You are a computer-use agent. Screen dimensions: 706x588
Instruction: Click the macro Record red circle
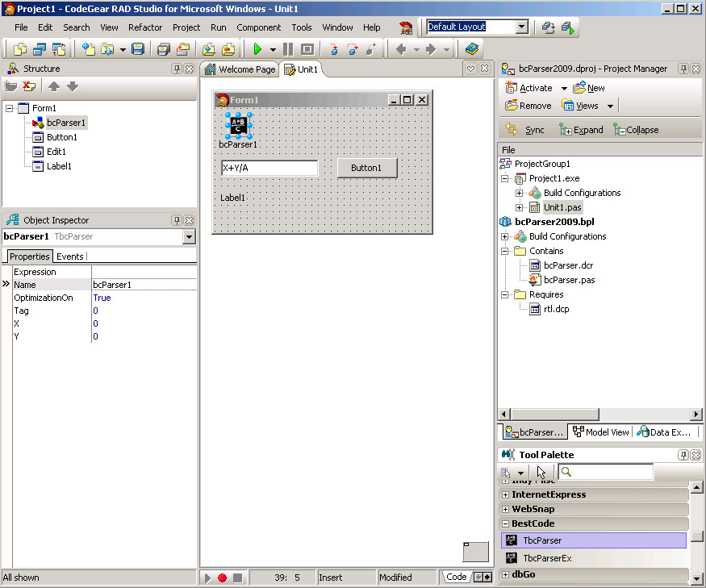pos(222,578)
